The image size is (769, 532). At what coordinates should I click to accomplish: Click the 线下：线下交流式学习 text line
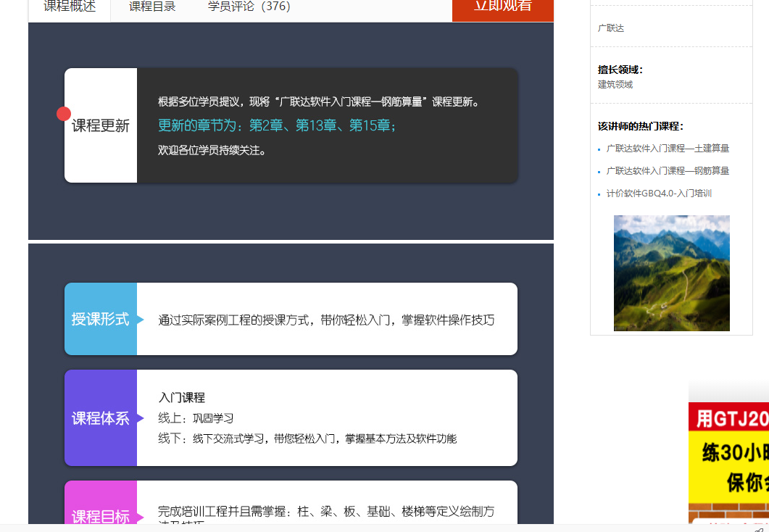click(x=307, y=439)
